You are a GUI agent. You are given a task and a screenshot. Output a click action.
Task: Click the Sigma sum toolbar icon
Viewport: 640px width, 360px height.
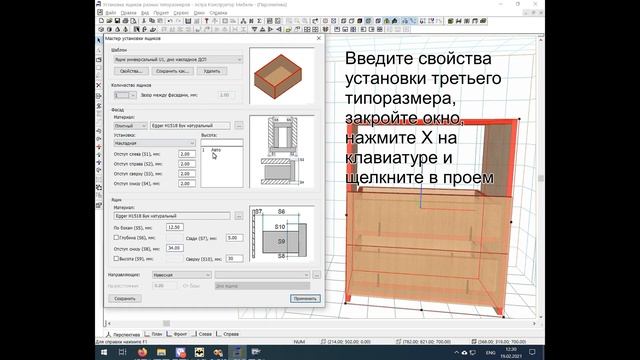pos(259,21)
